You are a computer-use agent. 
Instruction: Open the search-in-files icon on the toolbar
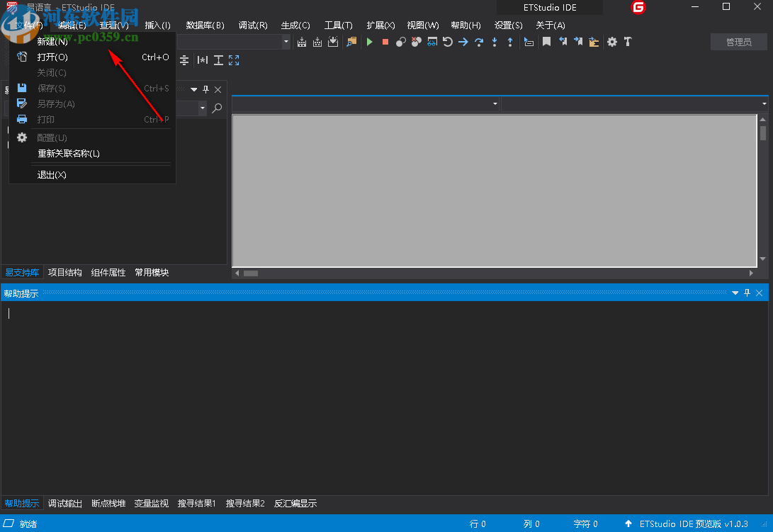click(x=351, y=42)
